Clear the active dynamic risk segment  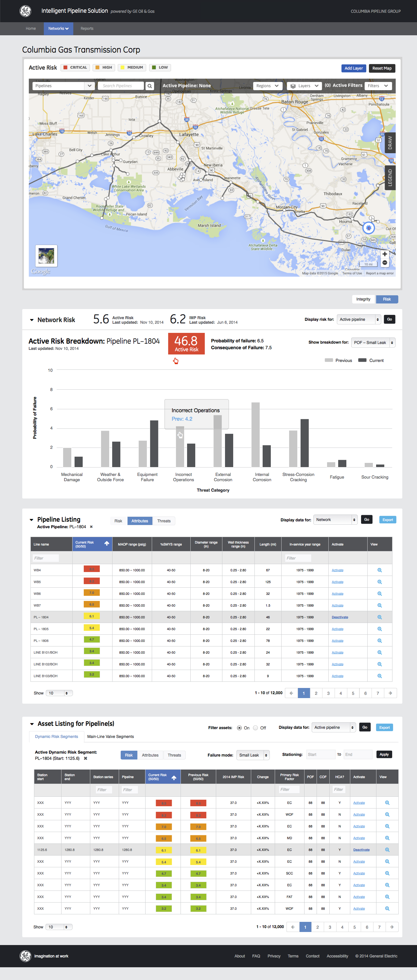click(86, 758)
